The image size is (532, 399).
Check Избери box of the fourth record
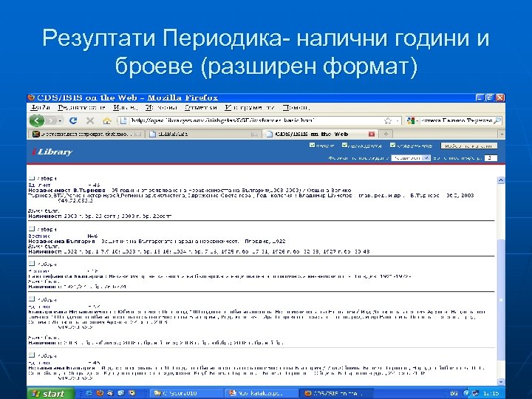pos(32,299)
